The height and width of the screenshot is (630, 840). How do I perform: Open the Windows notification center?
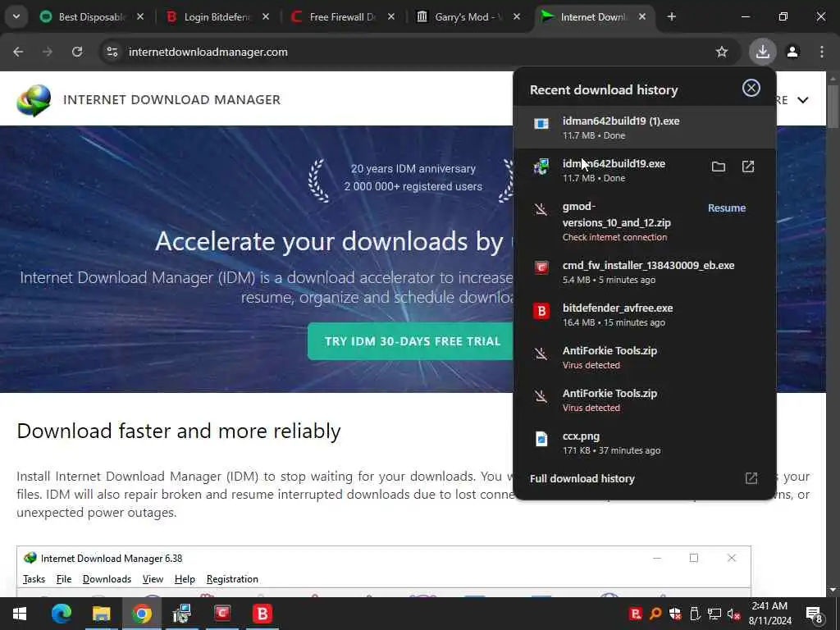[x=815, y=614]
